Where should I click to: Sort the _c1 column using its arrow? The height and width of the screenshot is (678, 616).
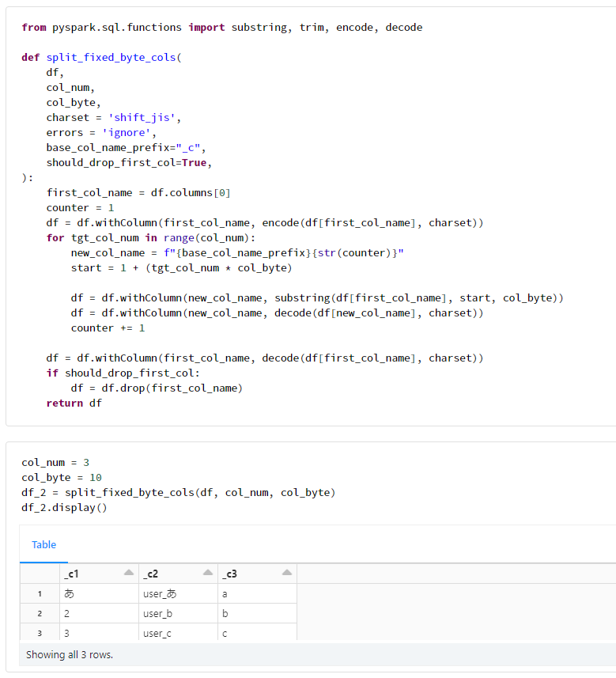click(128, 573)
